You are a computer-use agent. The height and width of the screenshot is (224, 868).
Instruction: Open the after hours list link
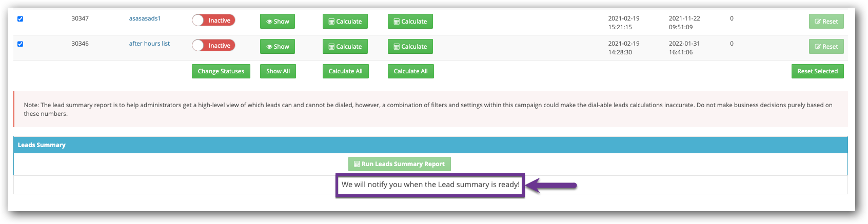pos(149,44)
